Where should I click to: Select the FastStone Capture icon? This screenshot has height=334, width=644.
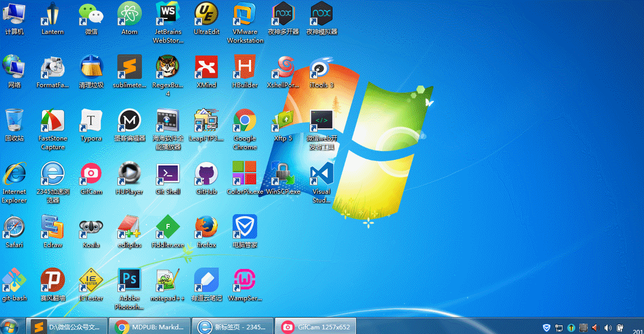coord(53,129)
